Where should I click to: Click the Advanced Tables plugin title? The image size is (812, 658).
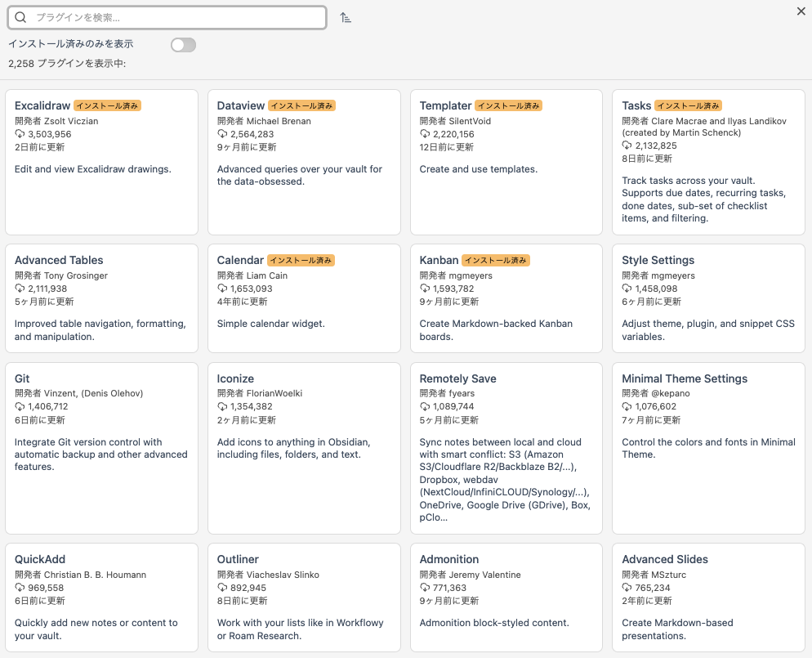(x=59, y=260)
